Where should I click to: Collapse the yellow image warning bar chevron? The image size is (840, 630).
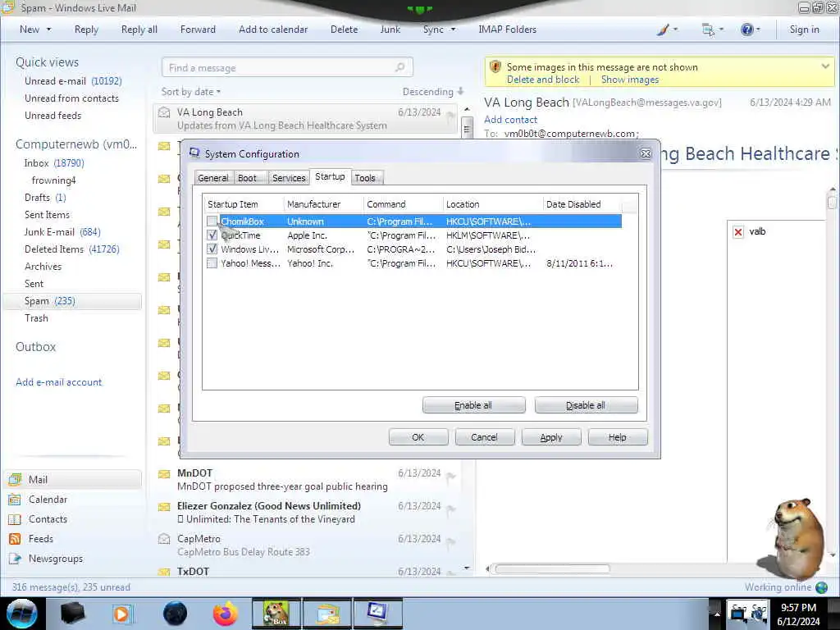pos(825,66)
